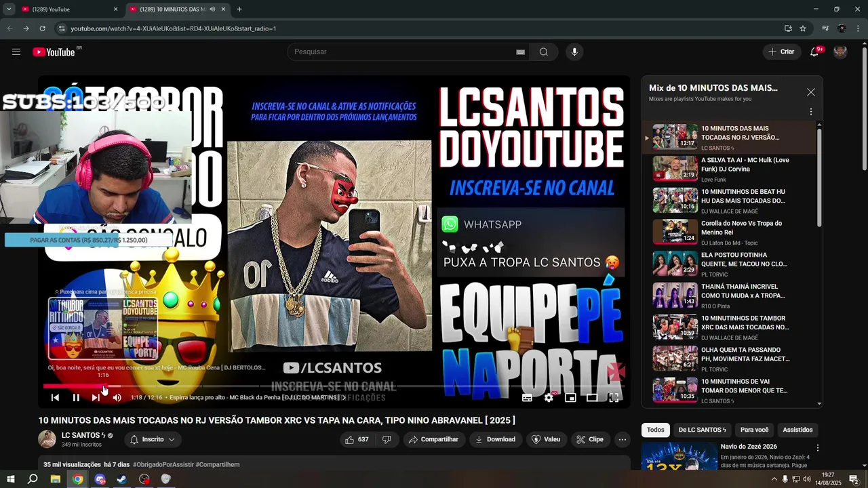Click the address bar URL
The height and width of the screenshot is (488, 868).
tap(174, 28)
